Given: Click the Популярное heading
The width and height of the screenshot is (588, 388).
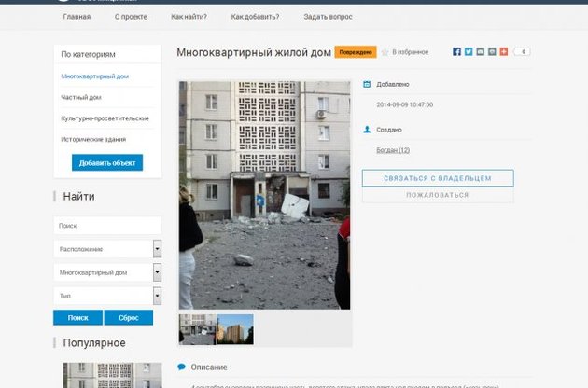Looking at the screenshot, I should (94, 342).
